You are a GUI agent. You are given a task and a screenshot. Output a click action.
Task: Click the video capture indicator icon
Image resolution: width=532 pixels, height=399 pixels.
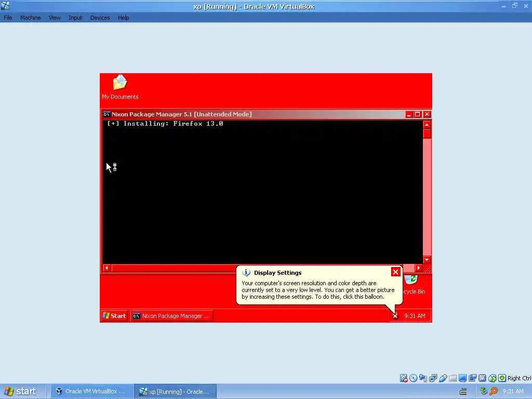click(x=472, y=378)
